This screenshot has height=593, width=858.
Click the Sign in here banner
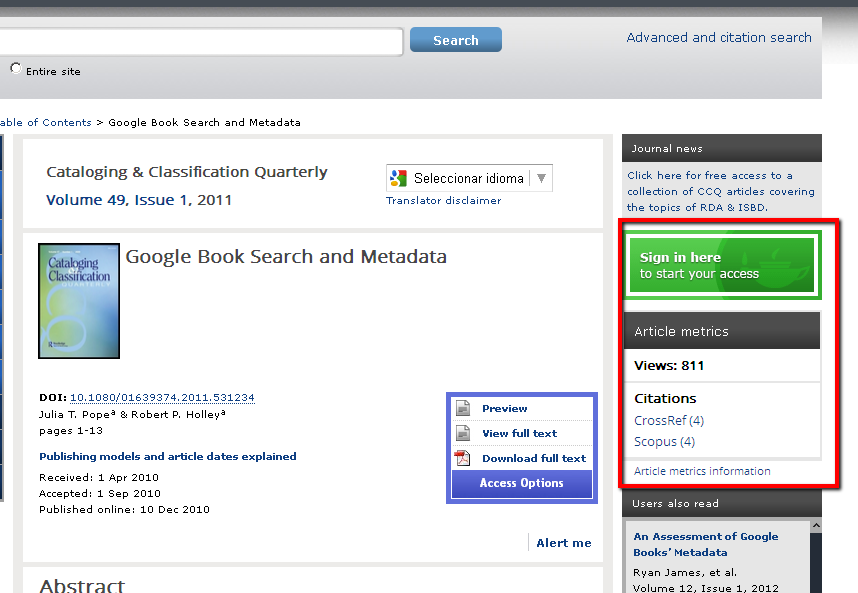pyautogui.click(x=721, y=265)
